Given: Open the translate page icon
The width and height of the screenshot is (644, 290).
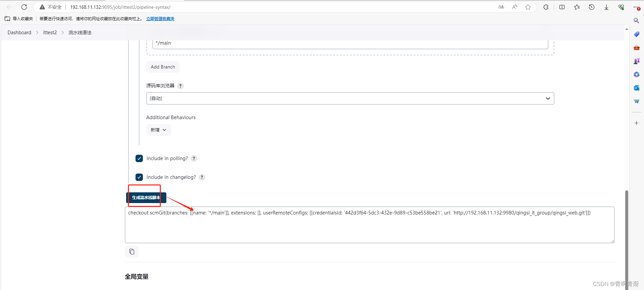Looking at the screenshot, I should (x=501, y=7).
